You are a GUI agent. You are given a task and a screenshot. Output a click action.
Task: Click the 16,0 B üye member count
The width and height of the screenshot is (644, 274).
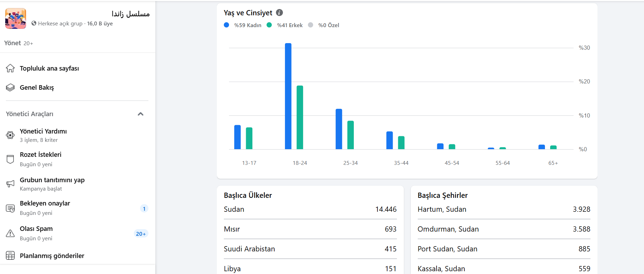[x=100, y=24]
